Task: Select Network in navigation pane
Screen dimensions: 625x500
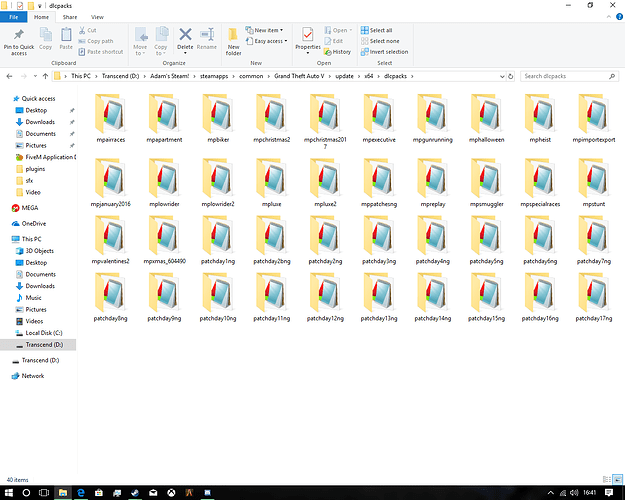Action: click(x=32, y=376)
